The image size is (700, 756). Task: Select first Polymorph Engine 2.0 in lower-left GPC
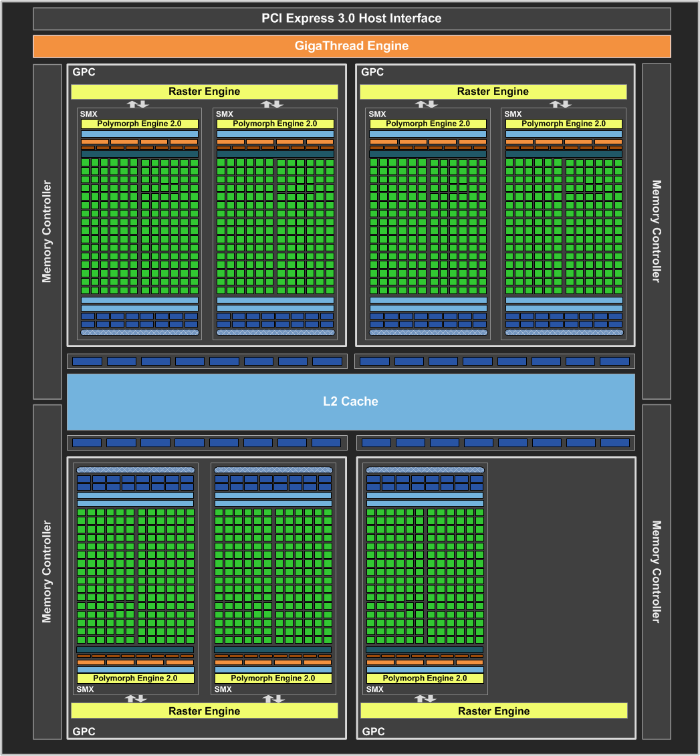(x=136, y=678)
